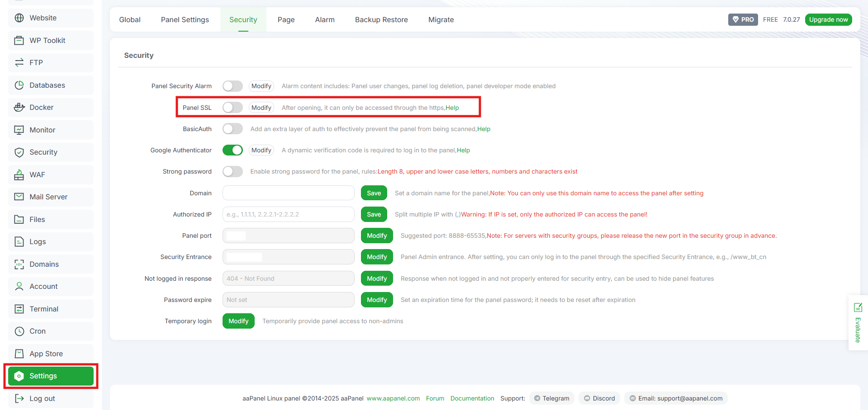This screenshot has width=868, height=410.
Task: Click the 404 - Not Found response field
Action: pos(289,278)
